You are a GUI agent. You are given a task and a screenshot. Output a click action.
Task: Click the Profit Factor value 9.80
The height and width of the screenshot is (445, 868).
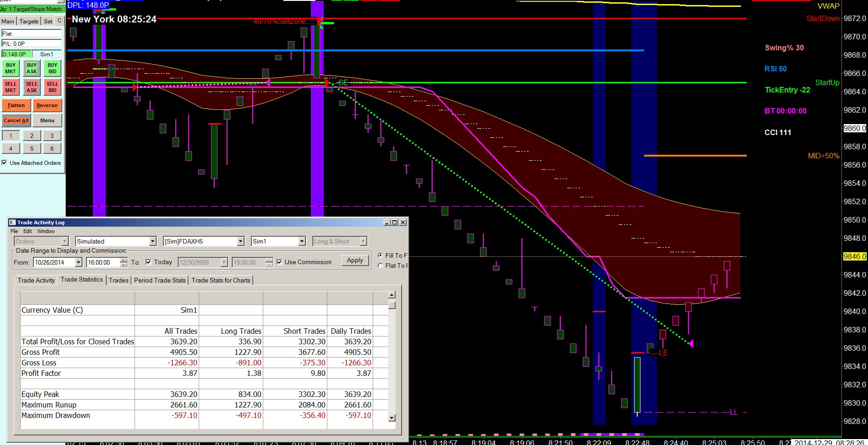click(x=318, y=373)
